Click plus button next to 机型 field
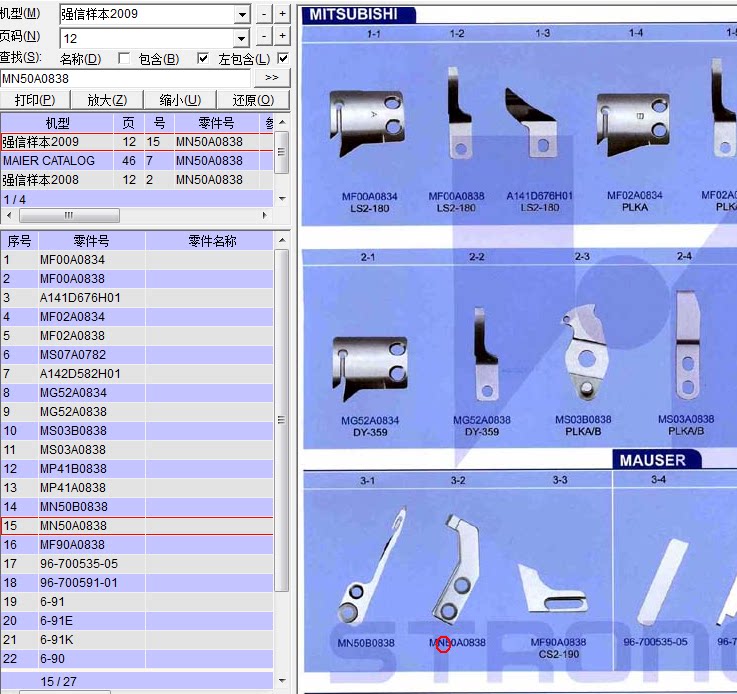737x694 pixels. pyautogui.click(x=282, y=14)
